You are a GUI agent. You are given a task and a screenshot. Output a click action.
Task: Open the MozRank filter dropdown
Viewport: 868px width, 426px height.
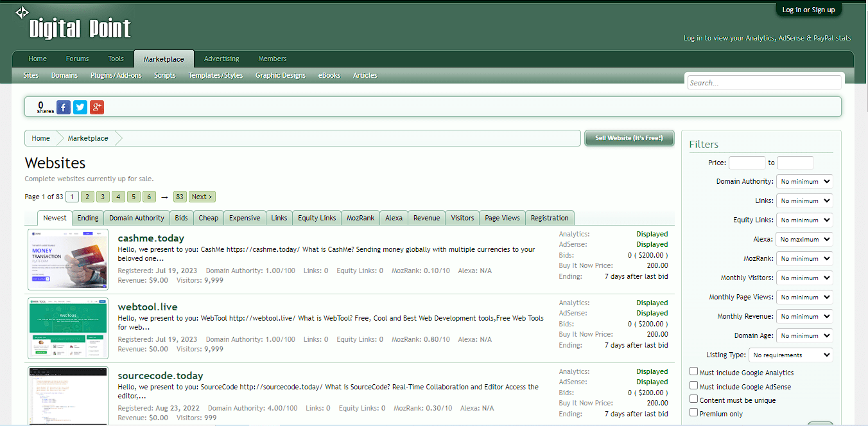tap(804, 258)
